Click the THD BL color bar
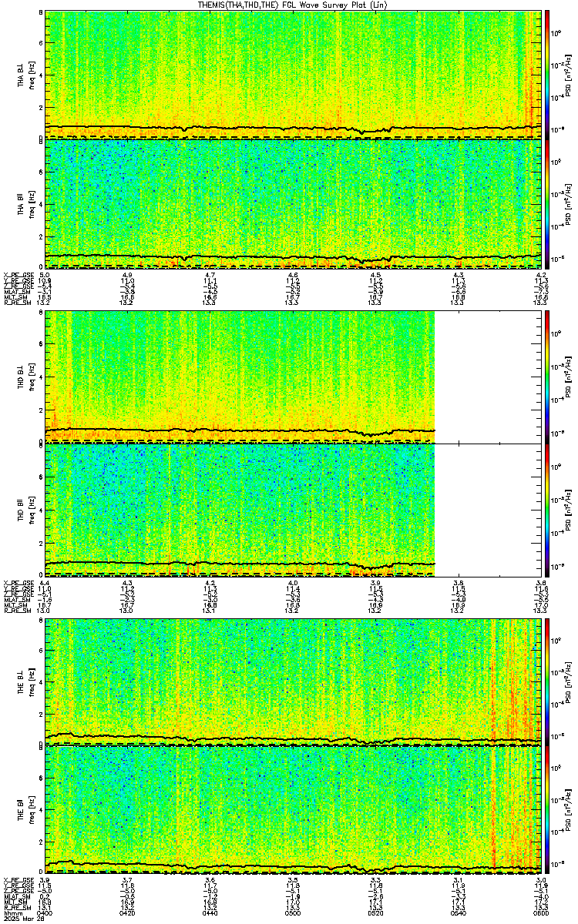The width and height of the screenshot is (578, 924). click(548, 377)
